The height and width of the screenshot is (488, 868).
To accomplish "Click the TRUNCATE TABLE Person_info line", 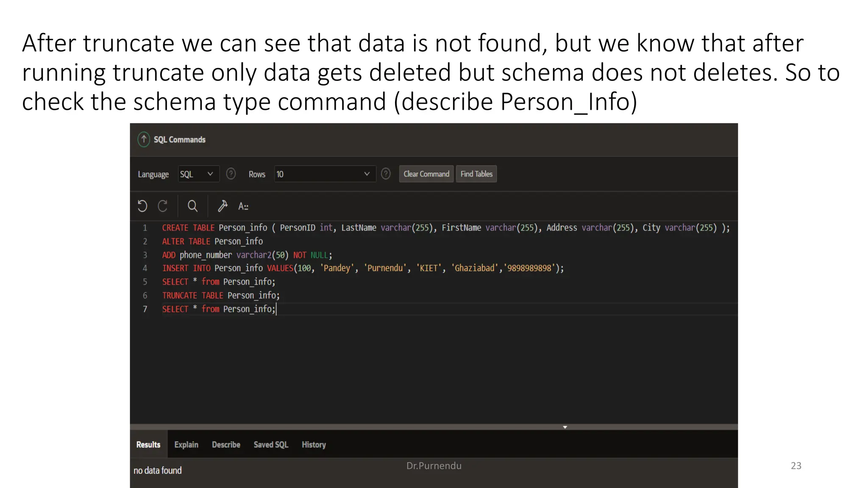I will coord(221,295).
